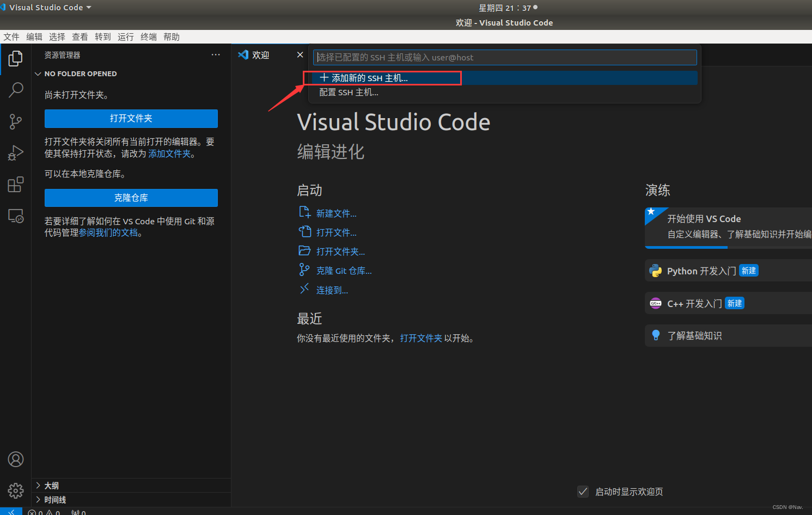Click the system clock 星期四 21:37

505,8
